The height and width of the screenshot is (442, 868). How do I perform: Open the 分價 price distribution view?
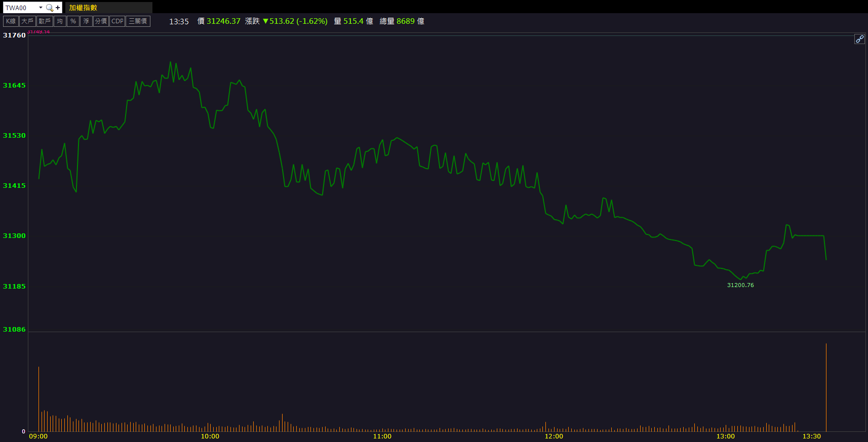coord(101,21)
